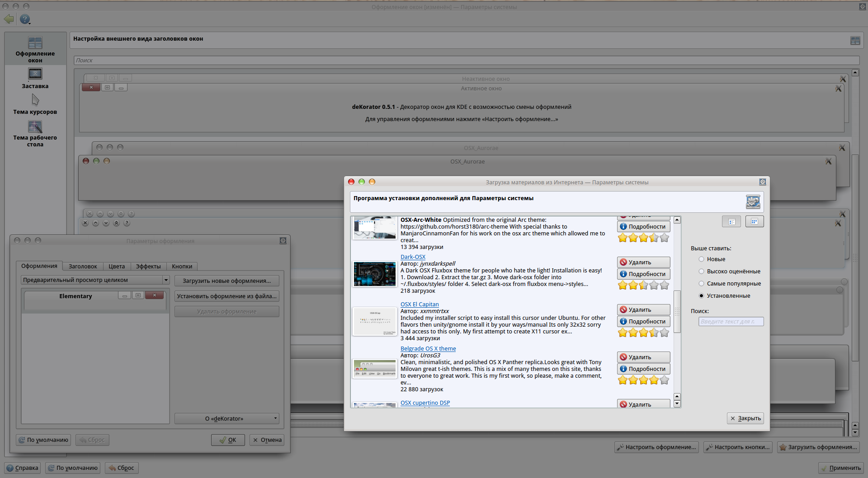Focus the Поиск field above decoration list
Screen dimensions: 868x478
(467, 61)
